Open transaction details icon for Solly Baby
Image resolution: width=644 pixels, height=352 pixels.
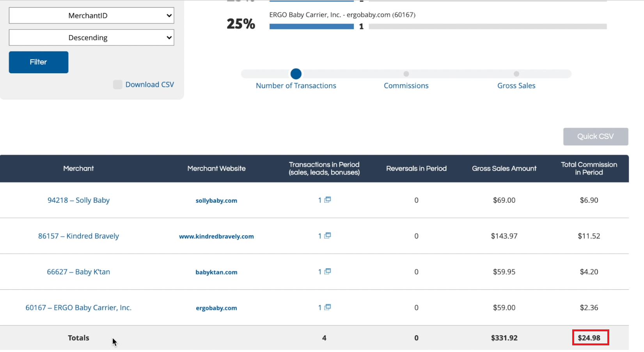coord(328,200)
